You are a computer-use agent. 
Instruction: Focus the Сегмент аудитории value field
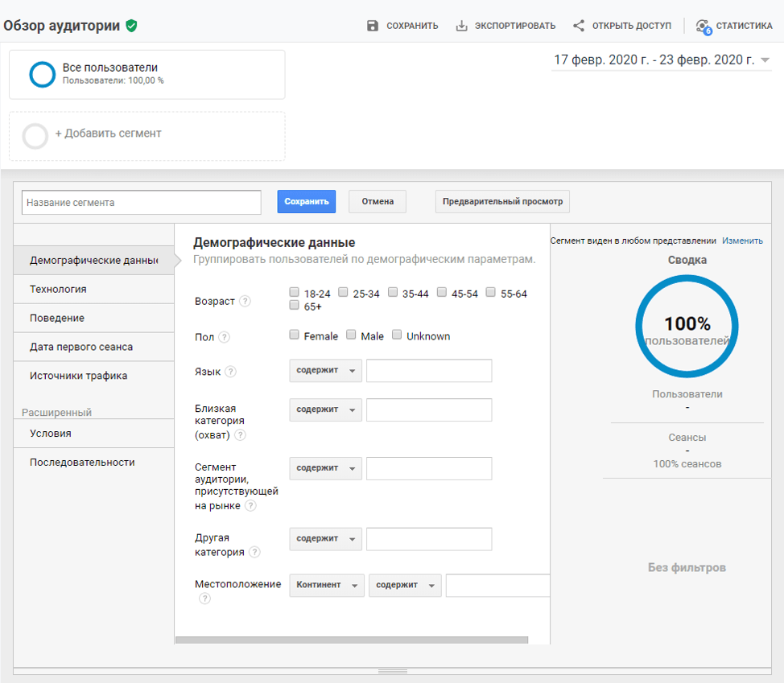[429, 469]
